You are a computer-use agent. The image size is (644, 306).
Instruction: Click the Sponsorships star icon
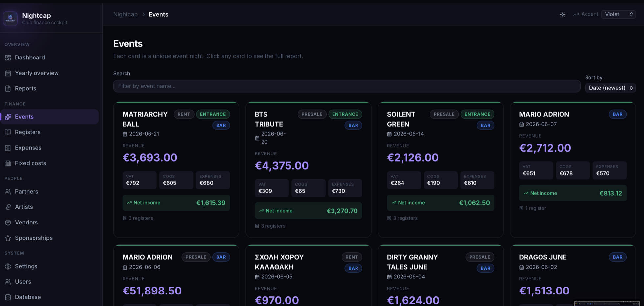tap(8, 238)
